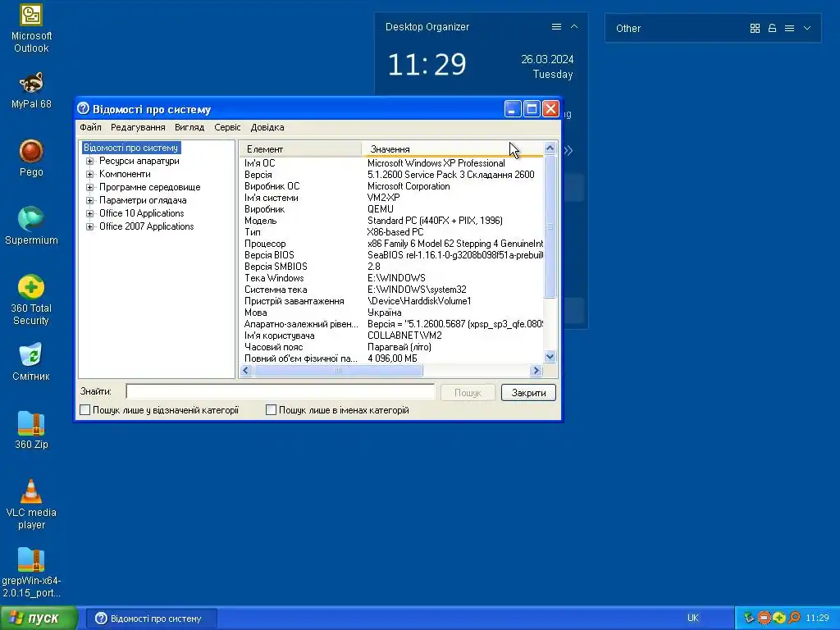
Task: Click the red round tray icon
Action: [765, 619]
